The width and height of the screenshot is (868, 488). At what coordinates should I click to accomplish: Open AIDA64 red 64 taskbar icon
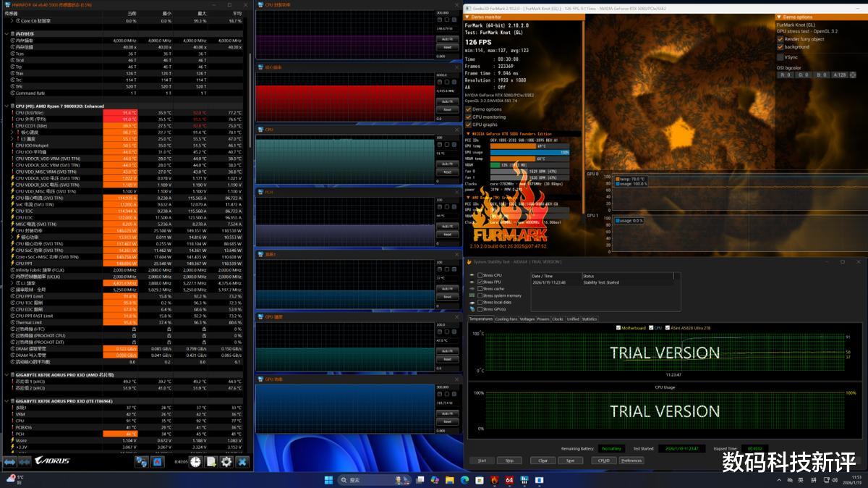pos(509,480)
